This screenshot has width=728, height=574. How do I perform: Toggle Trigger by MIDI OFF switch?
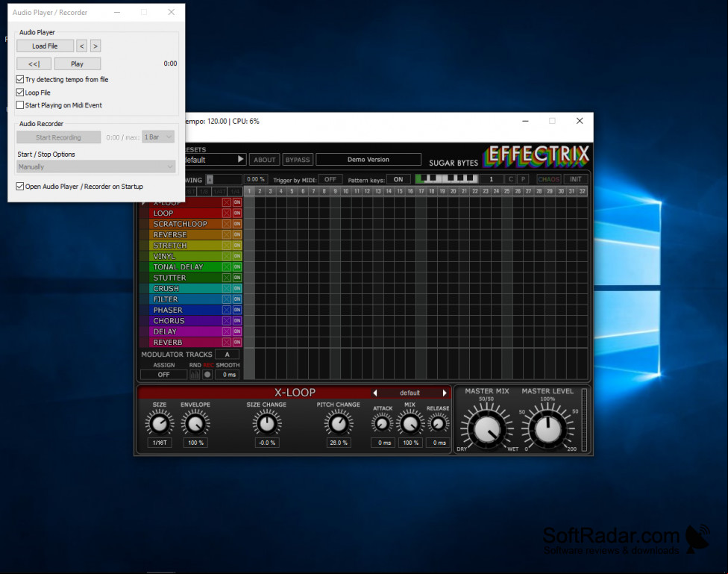coord(330,179)
